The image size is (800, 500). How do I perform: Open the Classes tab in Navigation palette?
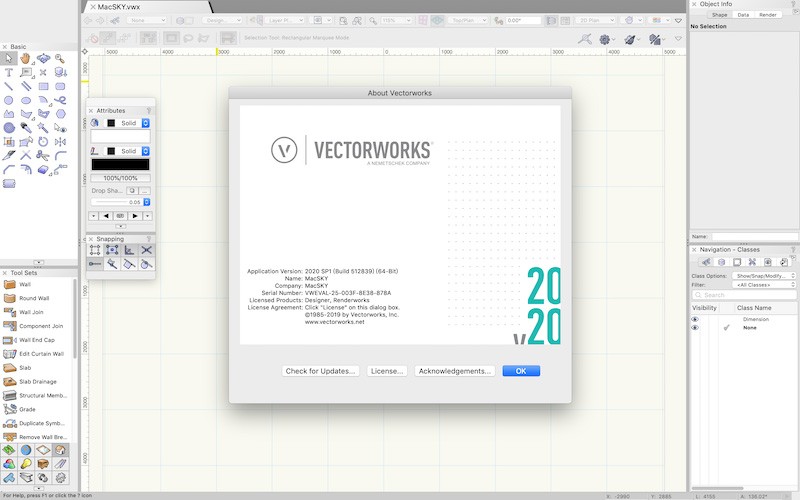pos(706,262)
